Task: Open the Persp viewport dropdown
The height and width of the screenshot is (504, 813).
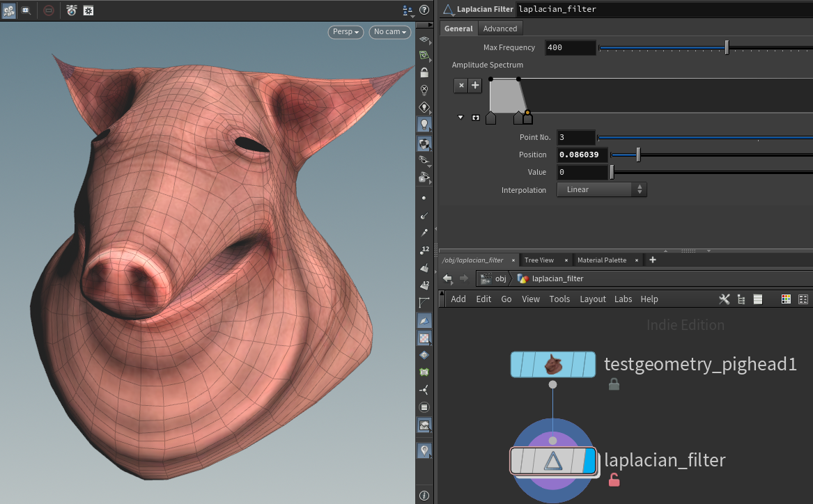Action: (346, 32)
